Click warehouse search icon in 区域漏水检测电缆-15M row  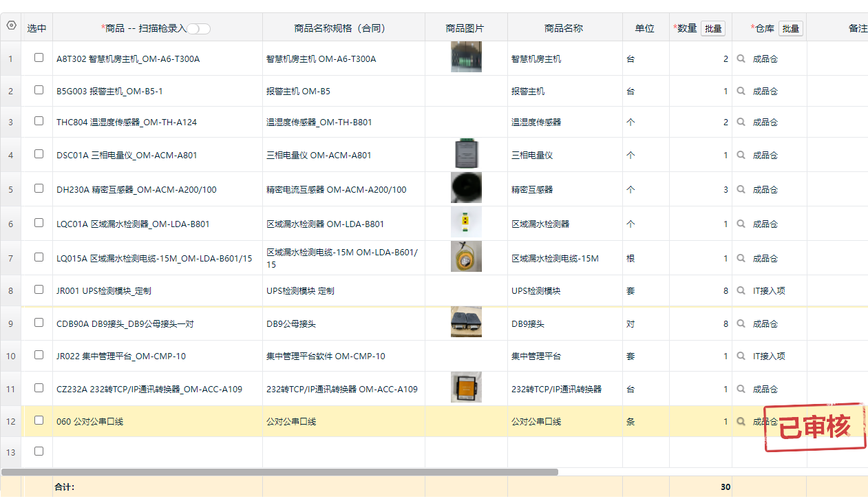click(741, 259)
